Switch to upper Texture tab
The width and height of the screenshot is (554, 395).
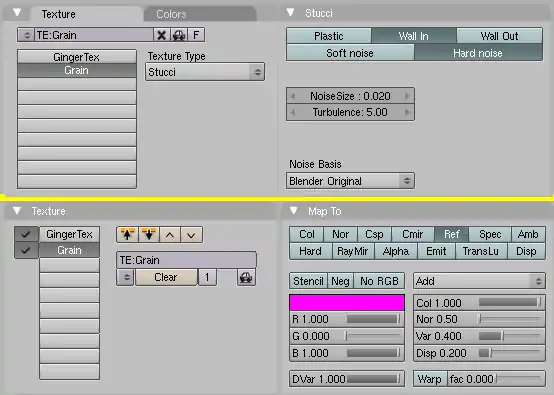pos(87,14)
